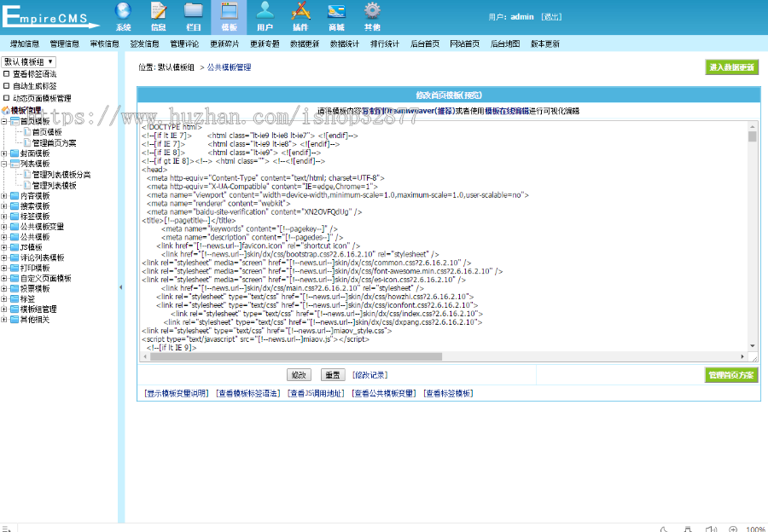
Task: Open 自动生成标签 in sidebar
Action: (34, 86)
